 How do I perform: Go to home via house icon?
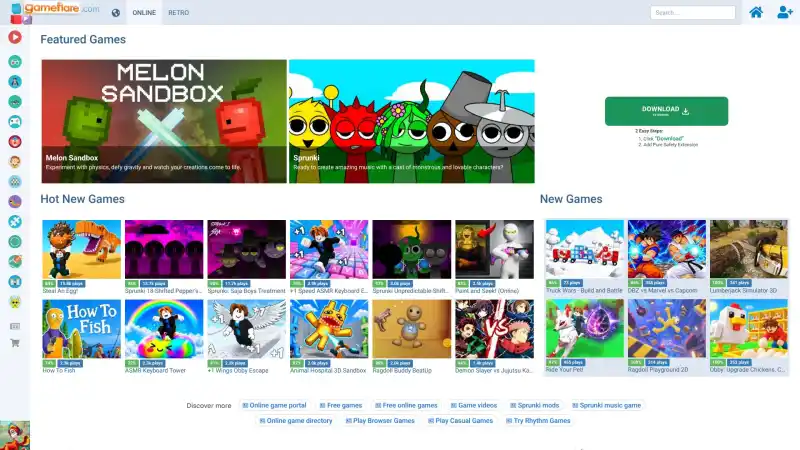[x=756, y=12]
